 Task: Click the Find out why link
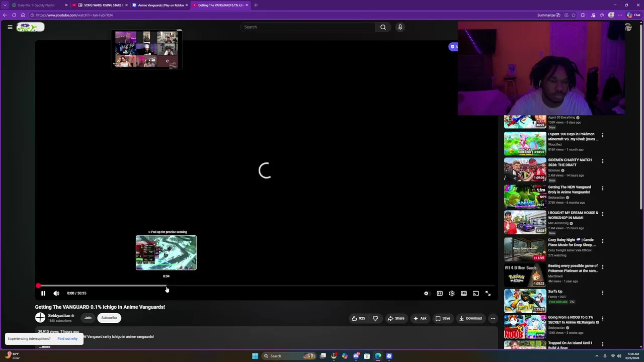(67, 339)
